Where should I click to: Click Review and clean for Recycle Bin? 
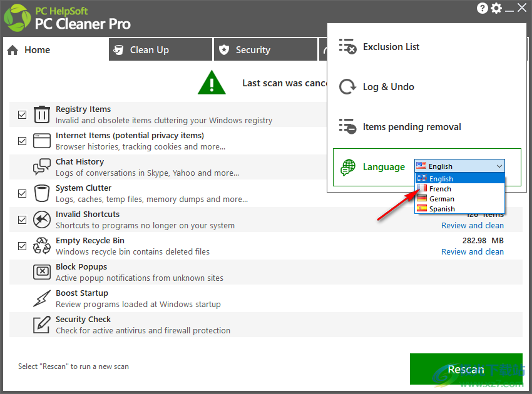point(473,251)
